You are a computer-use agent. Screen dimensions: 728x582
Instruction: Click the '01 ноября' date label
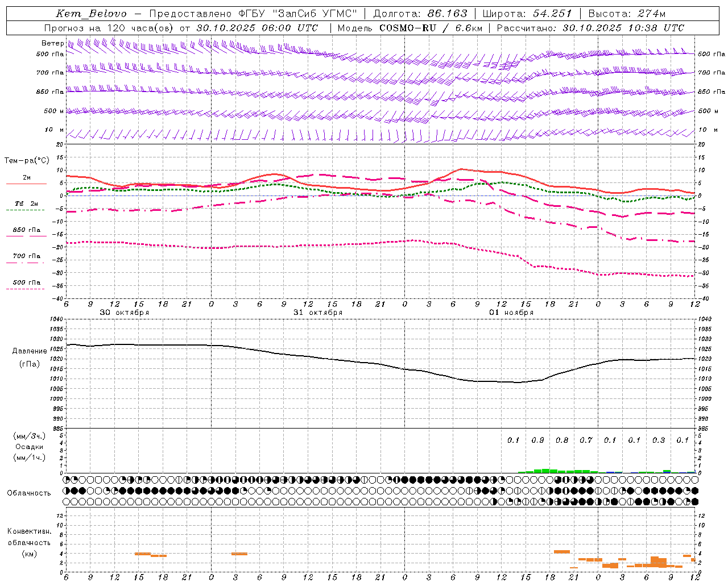[511, 313]
